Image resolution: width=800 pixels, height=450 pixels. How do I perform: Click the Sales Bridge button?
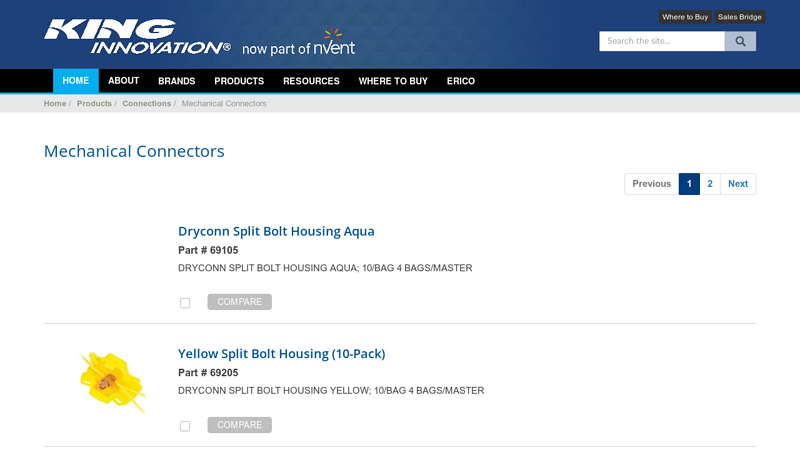point(739,17)
